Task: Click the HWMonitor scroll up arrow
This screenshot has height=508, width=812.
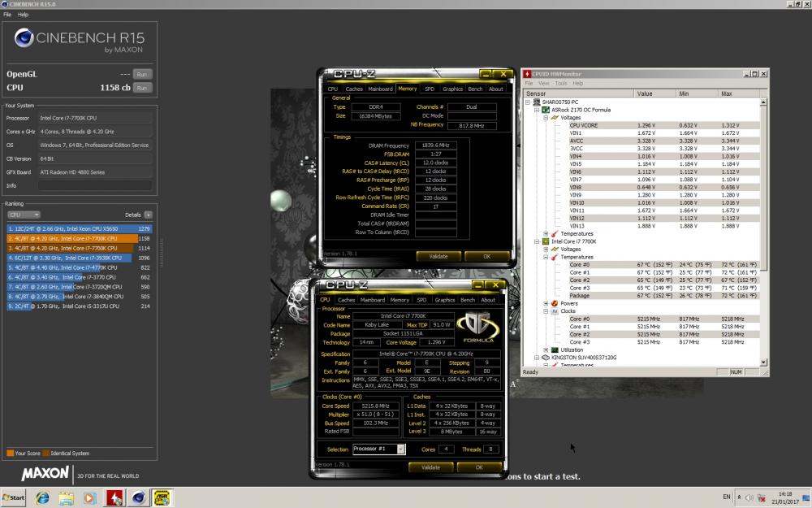Action: [763, 102]
